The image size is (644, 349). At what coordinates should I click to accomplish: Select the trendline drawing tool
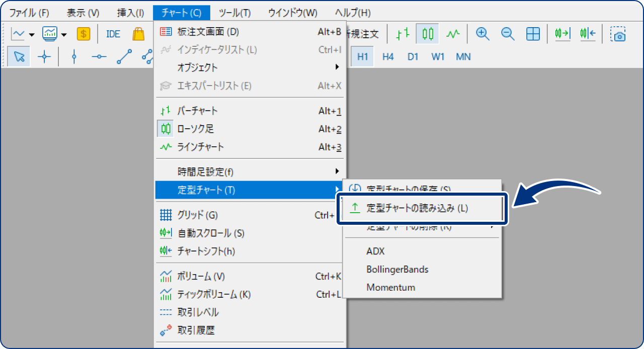(124, 57)
